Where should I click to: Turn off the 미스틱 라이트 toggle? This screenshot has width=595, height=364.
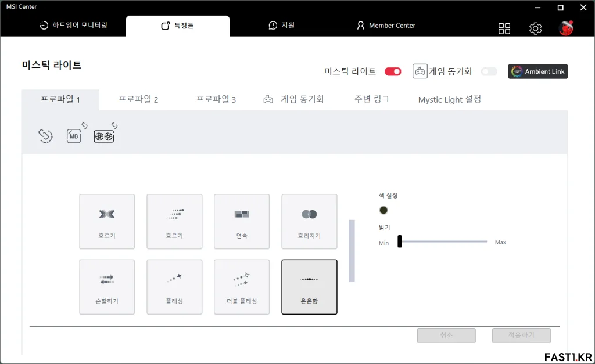(x=393, y=71)
